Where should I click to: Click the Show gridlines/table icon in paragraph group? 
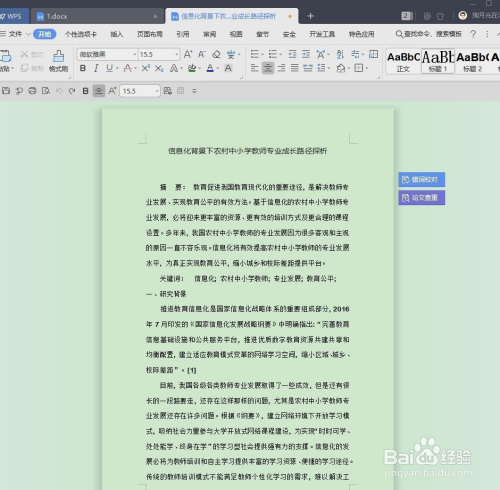coord(373,54)
